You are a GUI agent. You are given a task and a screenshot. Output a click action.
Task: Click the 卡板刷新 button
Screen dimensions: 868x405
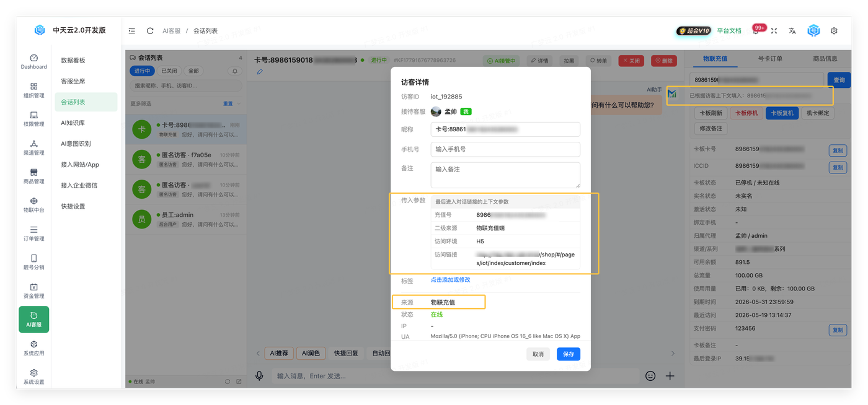pos(711,113)
